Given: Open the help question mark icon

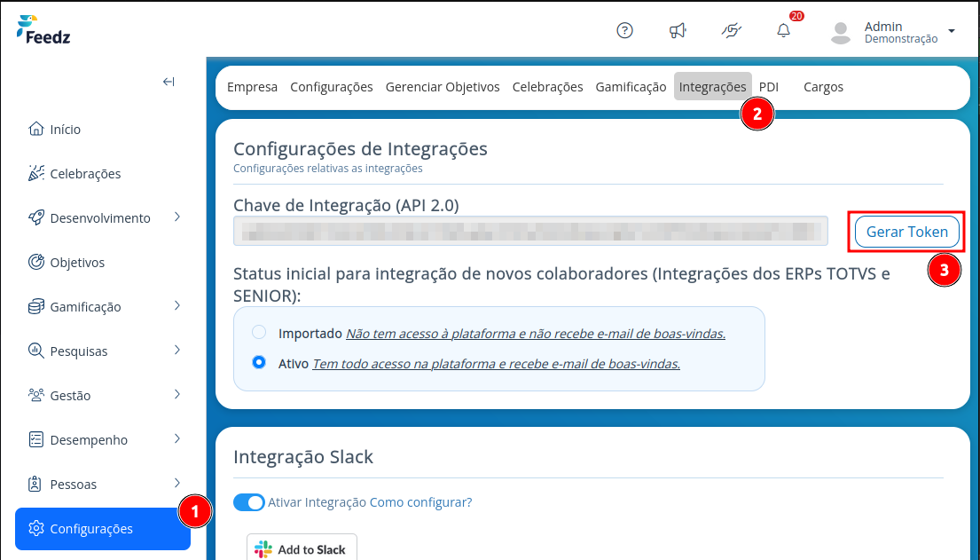Looking at the screenshot, I should click(624, 30).
